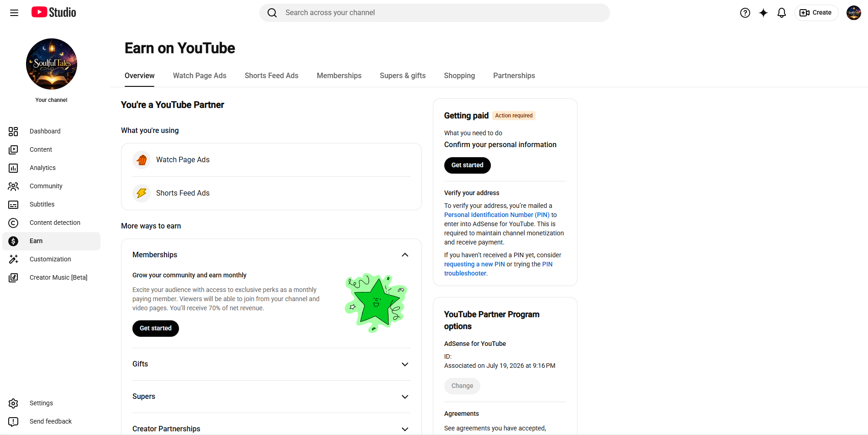The image size is (868, 435).
Task: Focus the Search across your channel field
Action: (435, 13)
